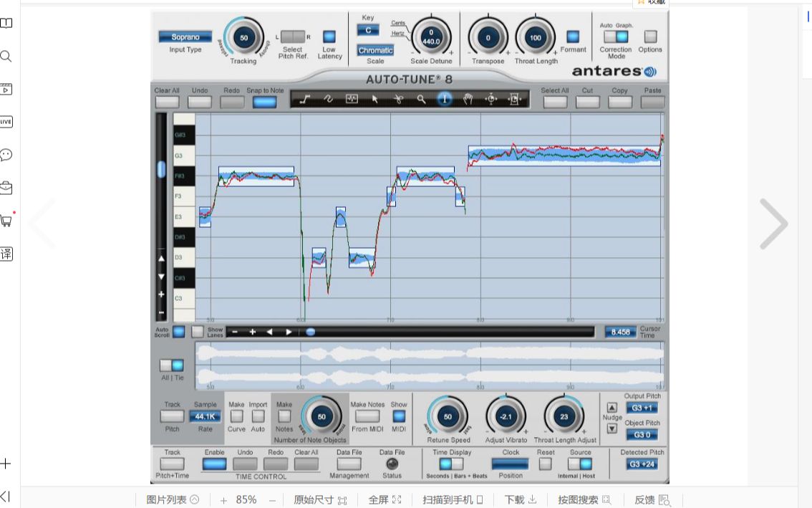Select the Note tool in toolbar

pyautogui.click(x=352, y=99)
